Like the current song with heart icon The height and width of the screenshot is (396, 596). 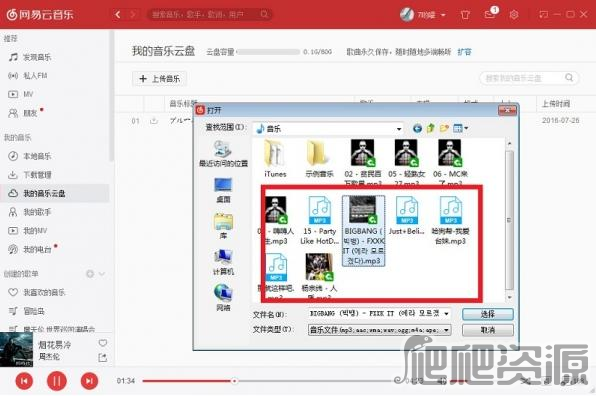[103, 343]
